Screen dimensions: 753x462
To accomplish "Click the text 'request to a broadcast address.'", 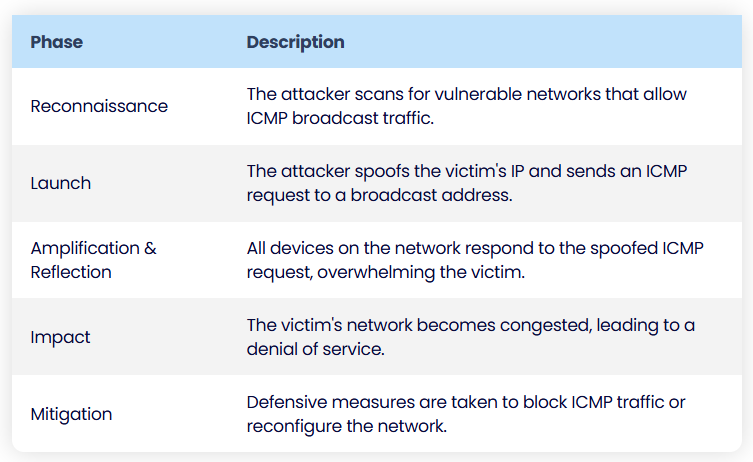I will coord(379,195).
